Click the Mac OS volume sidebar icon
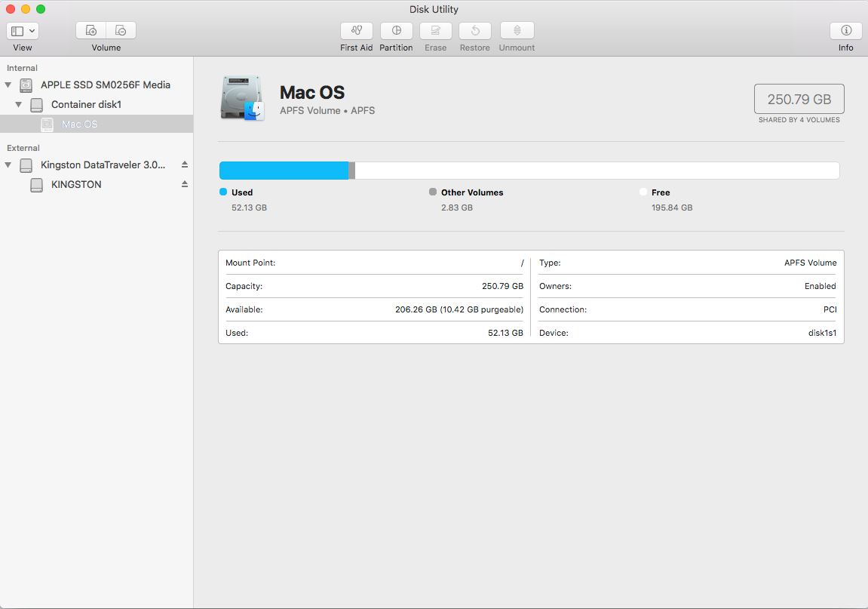 48,124
